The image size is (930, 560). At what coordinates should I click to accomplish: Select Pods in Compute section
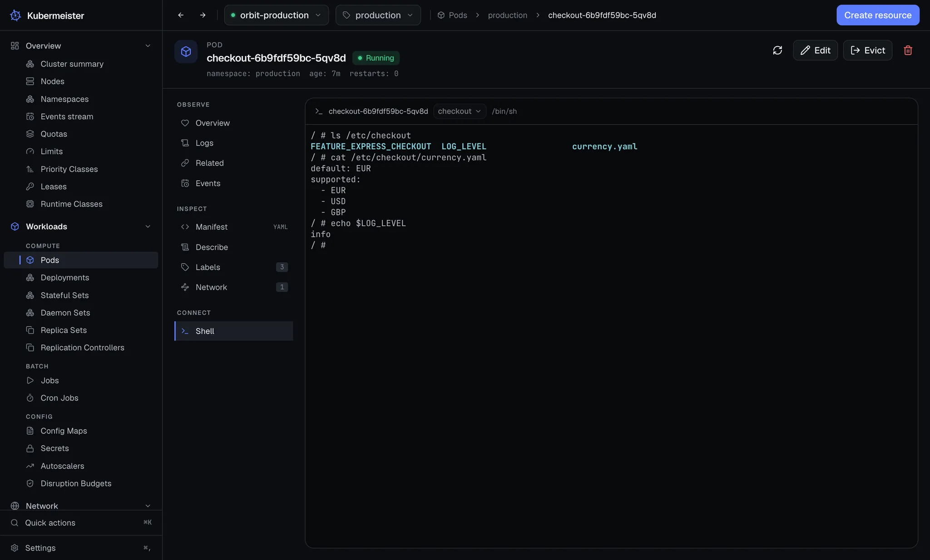pos(81,260)
